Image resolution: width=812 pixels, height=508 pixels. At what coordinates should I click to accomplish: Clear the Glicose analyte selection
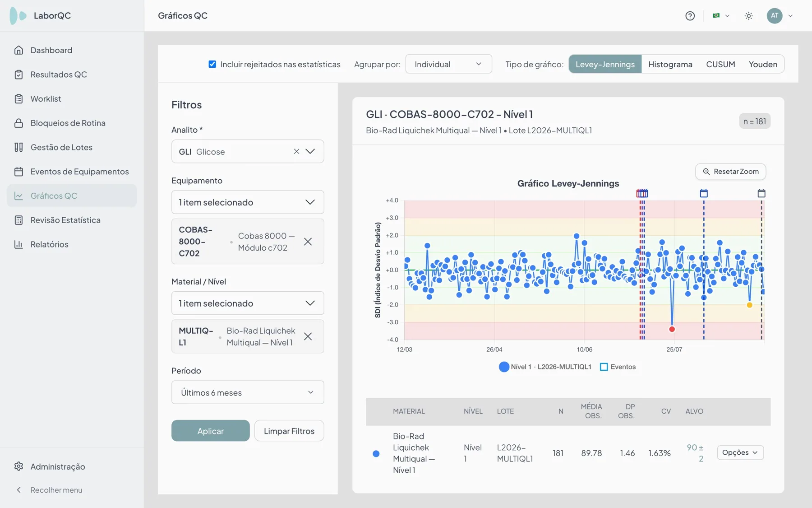[x=296, y=151]
